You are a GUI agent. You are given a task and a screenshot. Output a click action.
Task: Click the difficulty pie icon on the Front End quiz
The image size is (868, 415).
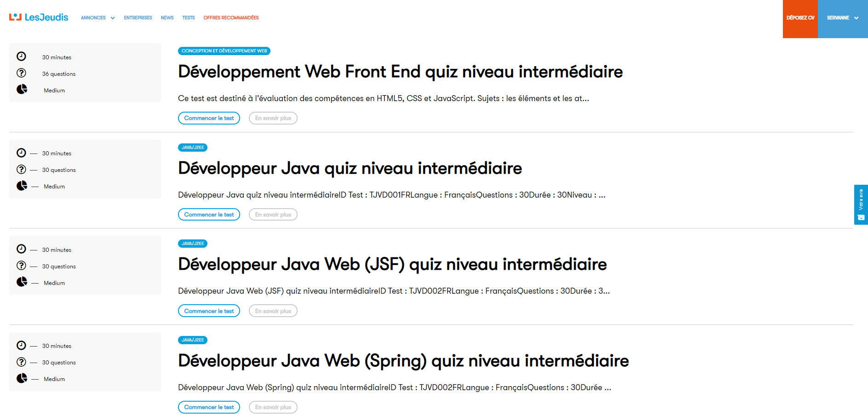[x=22, y=89]
